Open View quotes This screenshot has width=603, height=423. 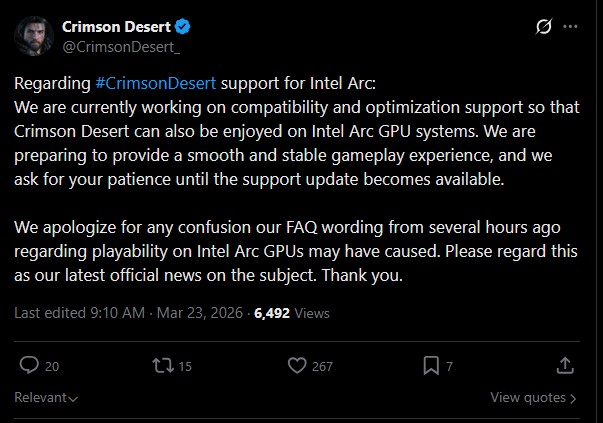[533, 398]
